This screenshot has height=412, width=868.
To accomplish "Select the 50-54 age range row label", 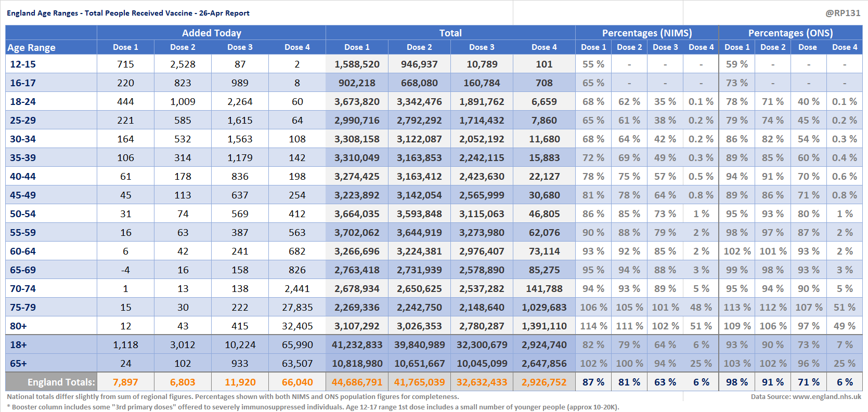I will 23,214.
